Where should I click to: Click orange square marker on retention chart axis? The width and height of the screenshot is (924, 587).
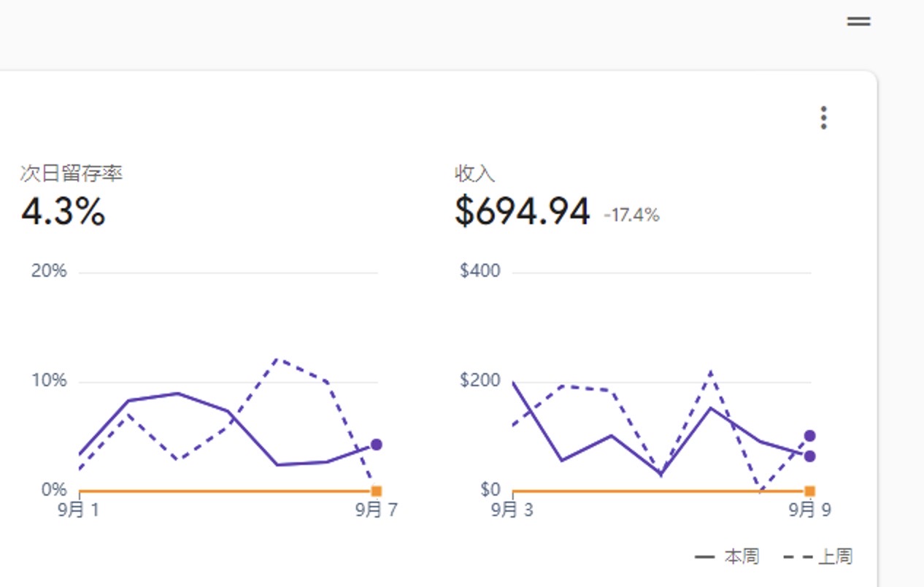click(x=377, y=491)
